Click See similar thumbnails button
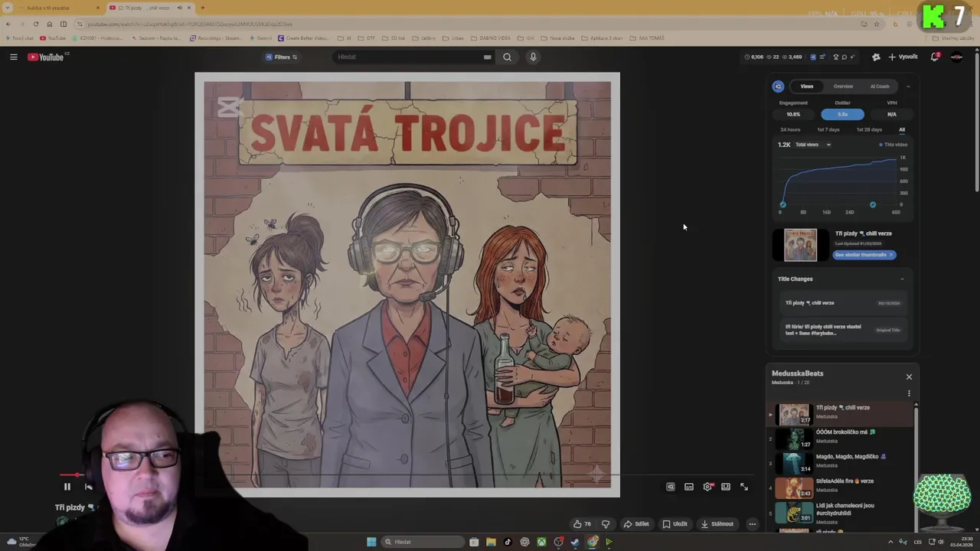The image size is (980, 551). [864, 255]
